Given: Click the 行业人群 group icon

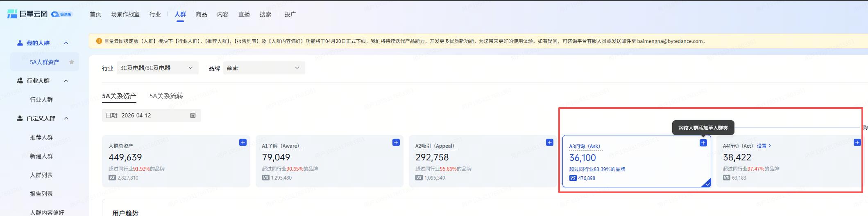Looking at the screenshot, I should tap(20, 81).
